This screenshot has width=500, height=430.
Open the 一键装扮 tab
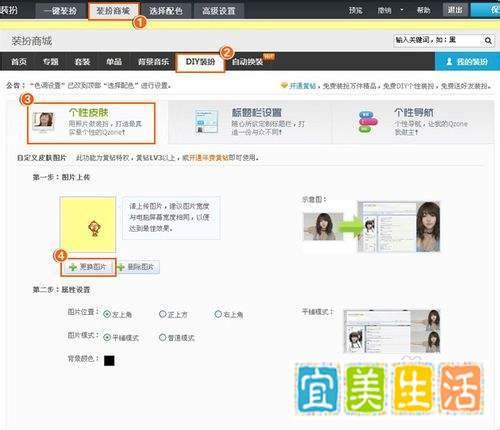[60, 11]
